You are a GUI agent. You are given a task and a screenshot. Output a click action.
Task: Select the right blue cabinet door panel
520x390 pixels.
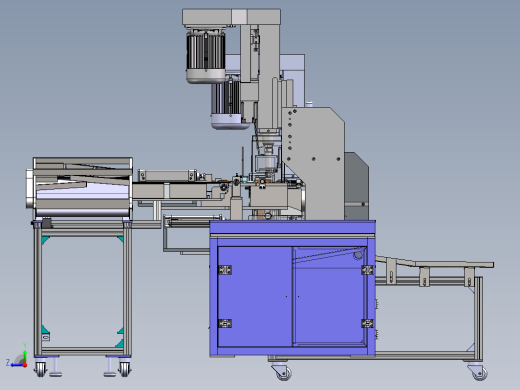[329, 296]
